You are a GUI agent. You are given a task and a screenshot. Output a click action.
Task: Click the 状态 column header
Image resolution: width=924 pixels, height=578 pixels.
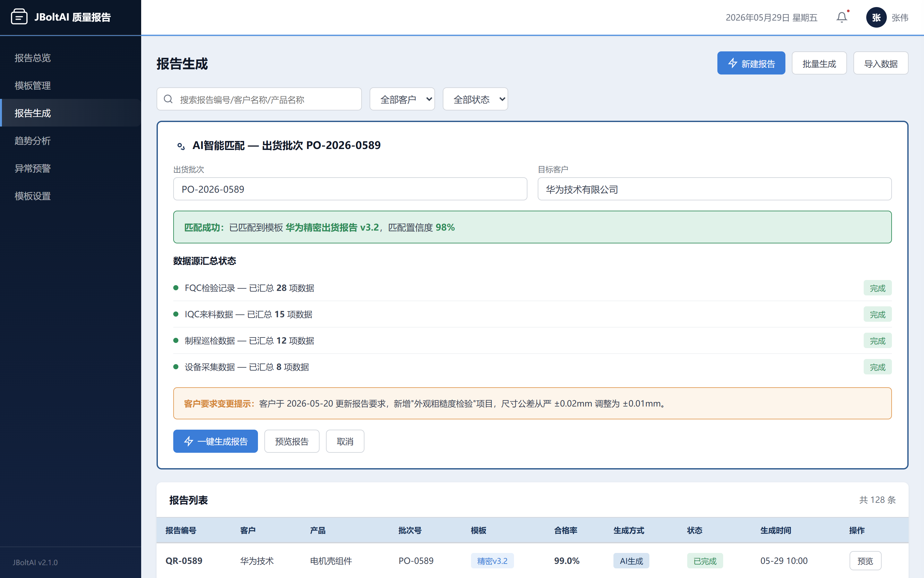(695, 530)
